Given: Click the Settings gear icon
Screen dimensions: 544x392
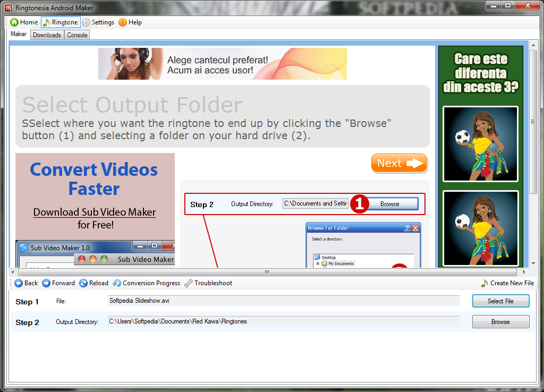Looking at the screenshot, I should pos(86,22).
